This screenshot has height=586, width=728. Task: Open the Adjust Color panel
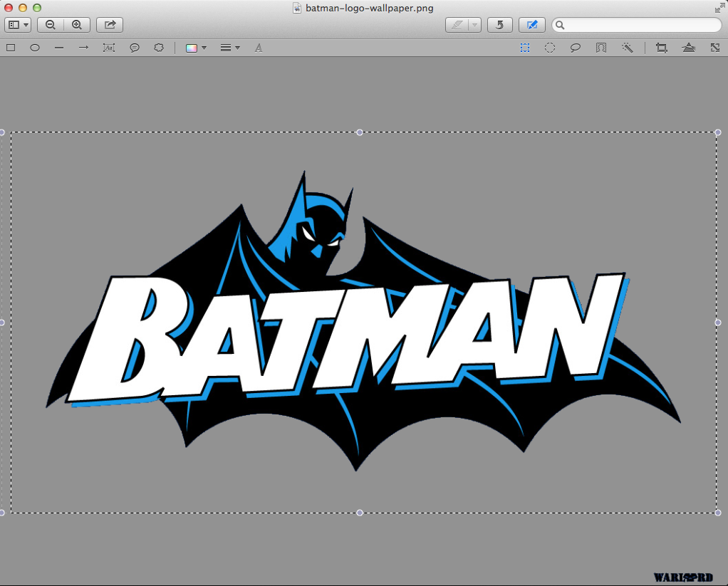point(689,48)
